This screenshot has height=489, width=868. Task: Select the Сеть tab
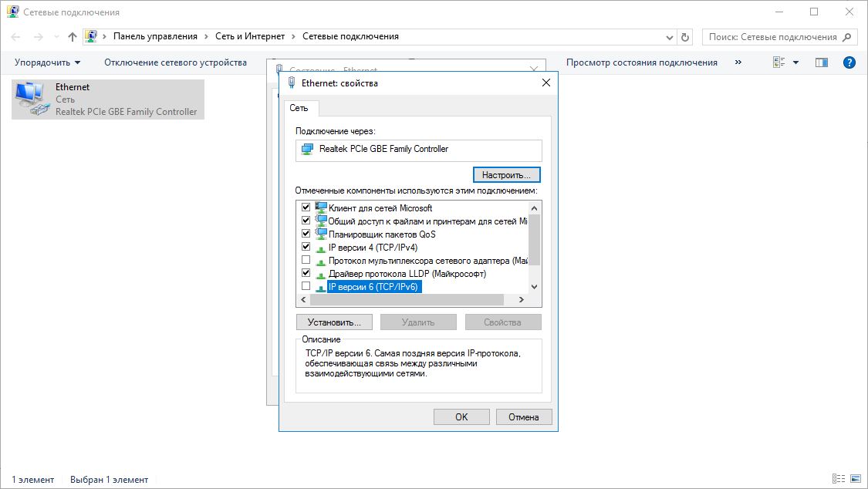tap(298, 108)
